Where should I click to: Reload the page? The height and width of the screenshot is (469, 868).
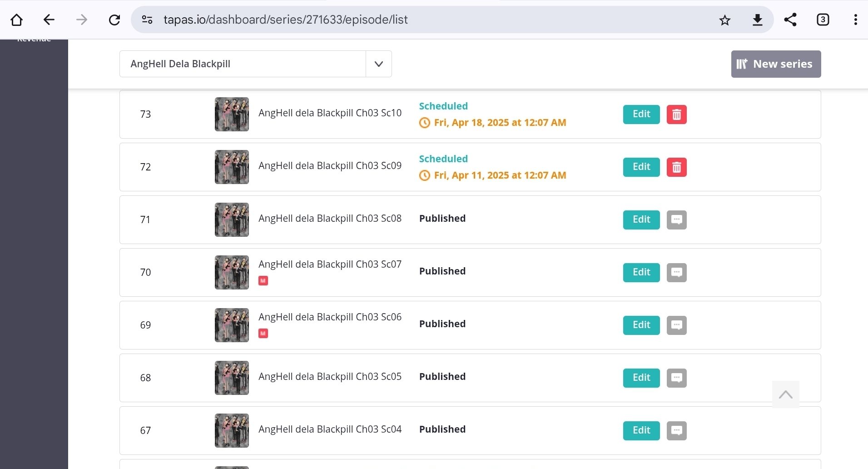point(114,20)
